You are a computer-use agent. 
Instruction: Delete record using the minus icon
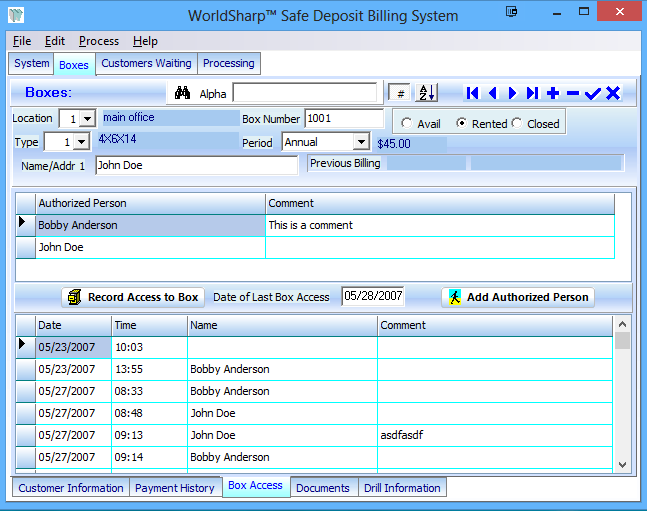coord(573,93)
